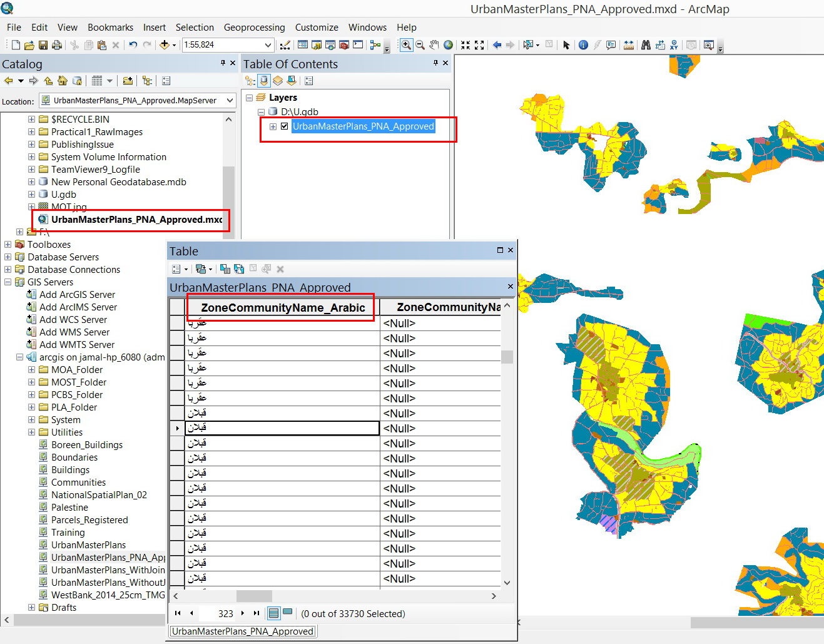824x644 pixels.
Task: Activate the Pan hand tool
Action: (434, 45)
